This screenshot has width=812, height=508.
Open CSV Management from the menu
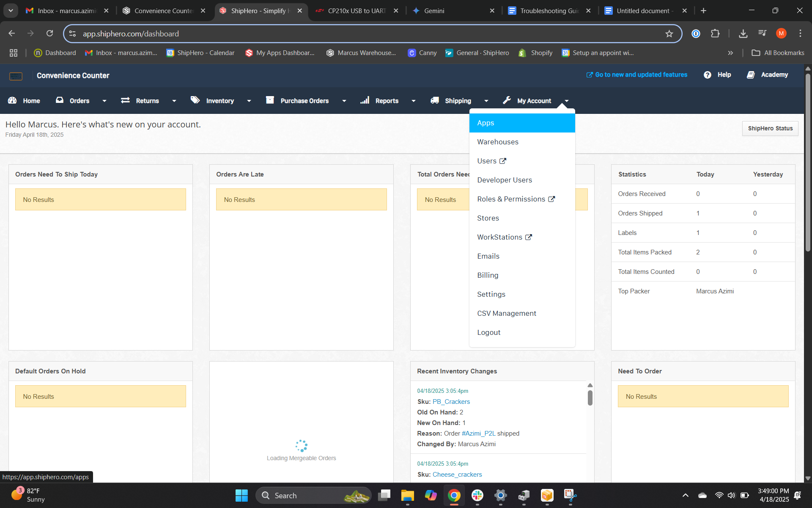(522, 313)
